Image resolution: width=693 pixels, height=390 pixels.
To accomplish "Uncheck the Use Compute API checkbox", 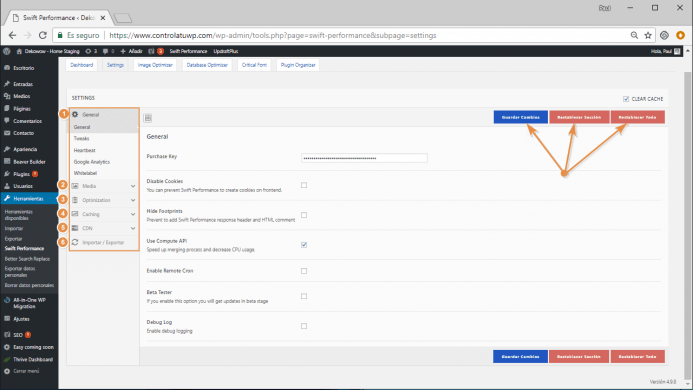I will [x=304, y=245].
